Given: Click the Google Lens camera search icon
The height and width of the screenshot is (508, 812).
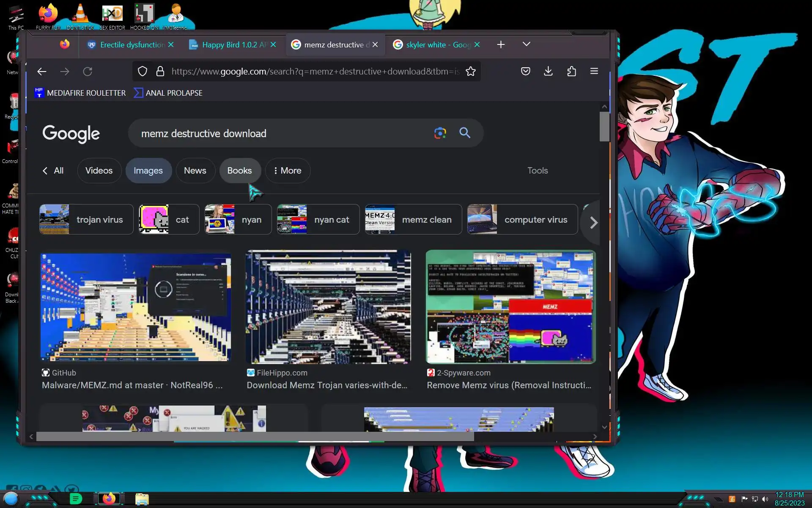Looking at the screenshot, I should tap(440, 133).
